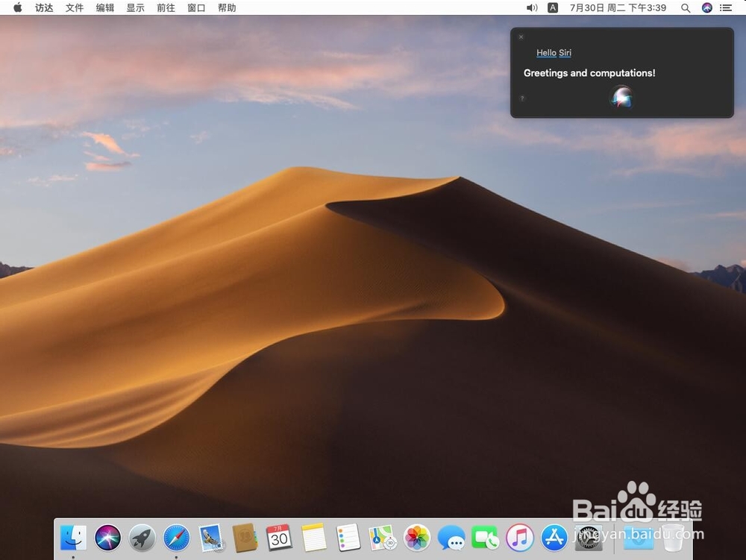The image size is (746, 560).
Task: Open Notes app in Dock
Action: pyautogui.click(x=314, y=538)
